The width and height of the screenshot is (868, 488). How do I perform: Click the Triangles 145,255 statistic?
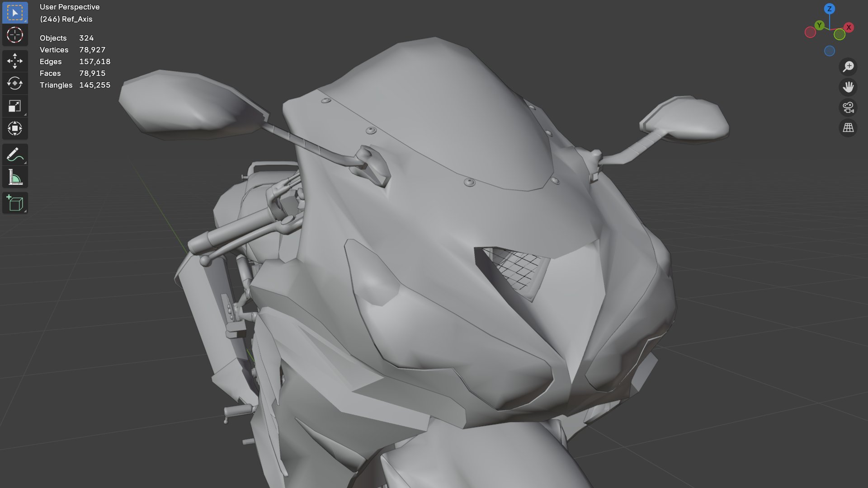75,85
